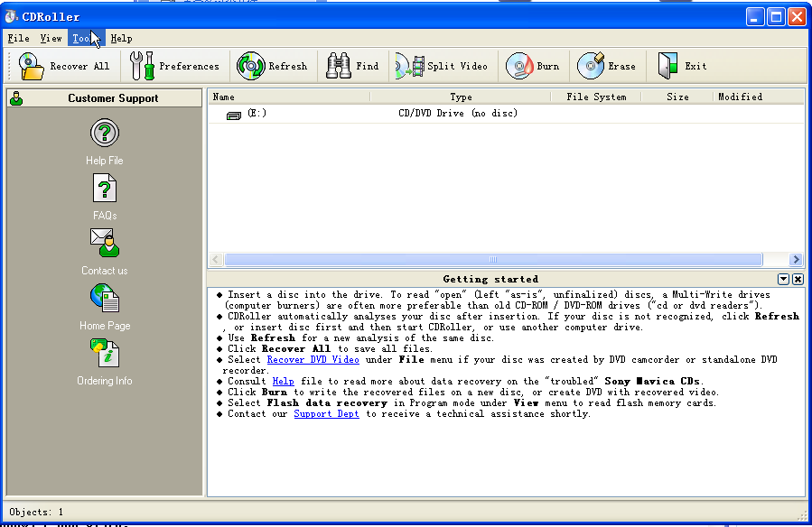Image resolution: width=812 pixels, height=527 pixels.
Task: Click the Exit door icon
Action: (x=667, y=66)
